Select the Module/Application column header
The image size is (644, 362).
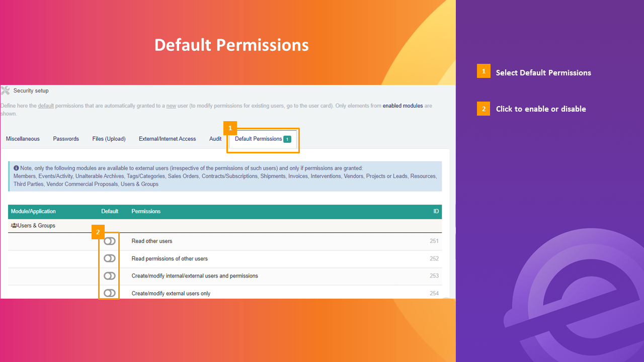pyautogui.click(x=33, y=211)
